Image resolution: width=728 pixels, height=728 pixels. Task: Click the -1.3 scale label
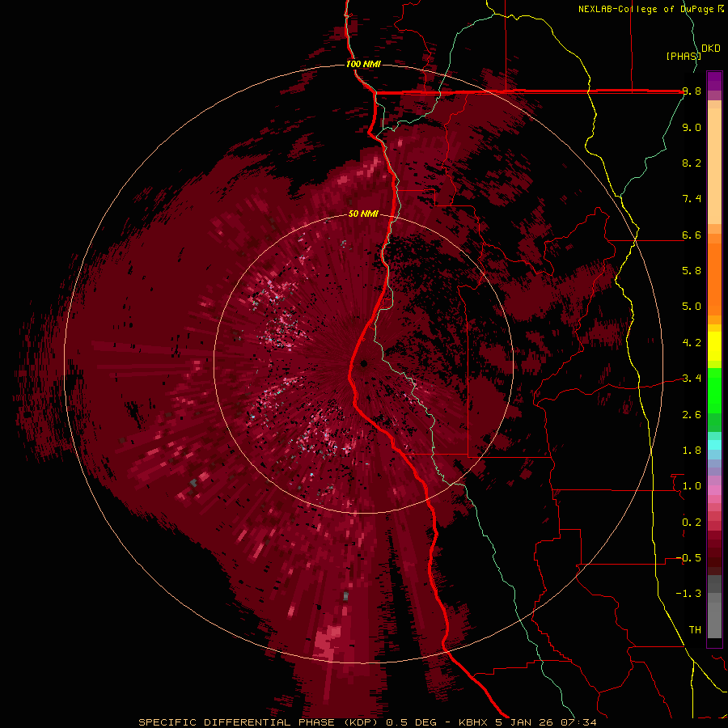click(x=688, y=594)
